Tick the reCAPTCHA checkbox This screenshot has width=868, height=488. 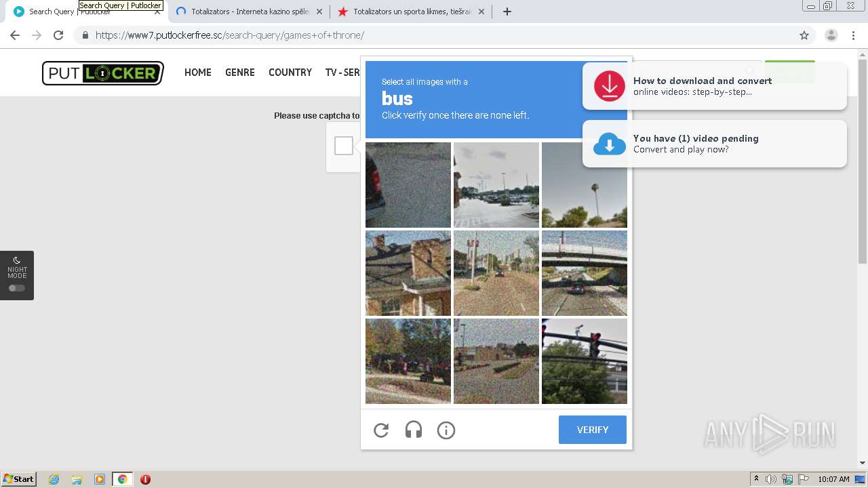[x=344, y=146]
